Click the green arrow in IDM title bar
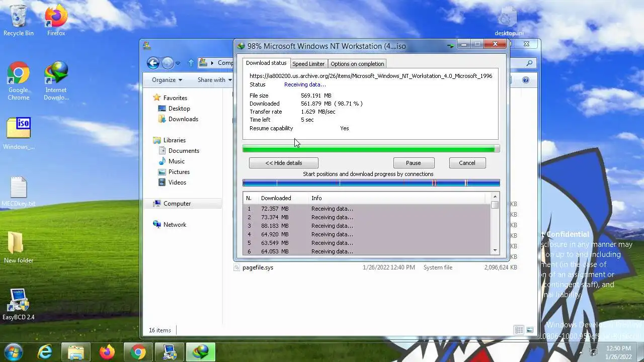The width and height of the screenshot is (644, 362). click(x=450, y=46)
